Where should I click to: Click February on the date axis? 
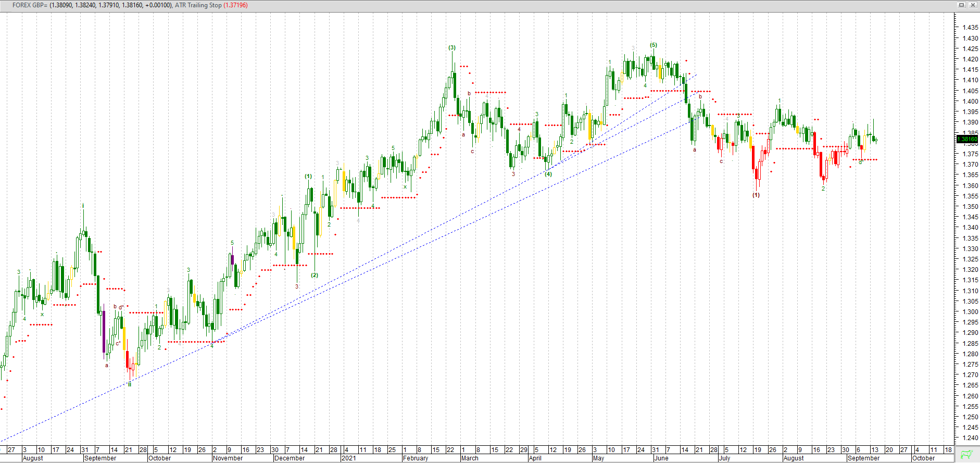pos(415,458)
